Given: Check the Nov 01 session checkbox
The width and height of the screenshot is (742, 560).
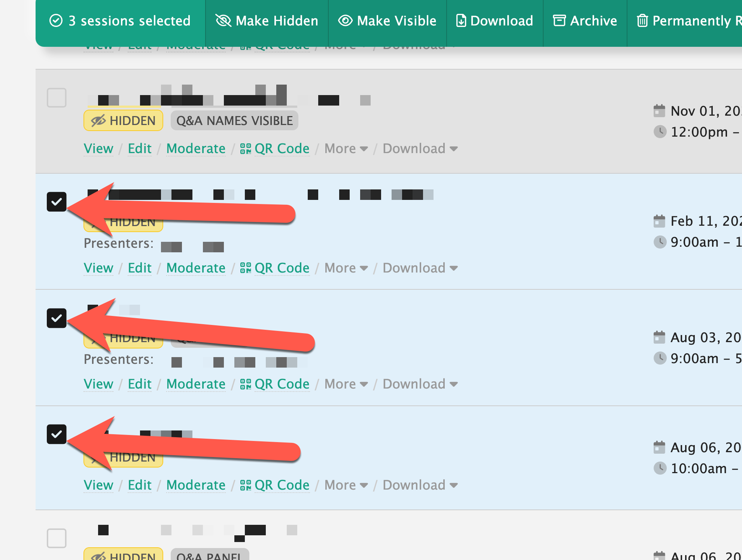Looking at the screenshot, I should [57, 98].
